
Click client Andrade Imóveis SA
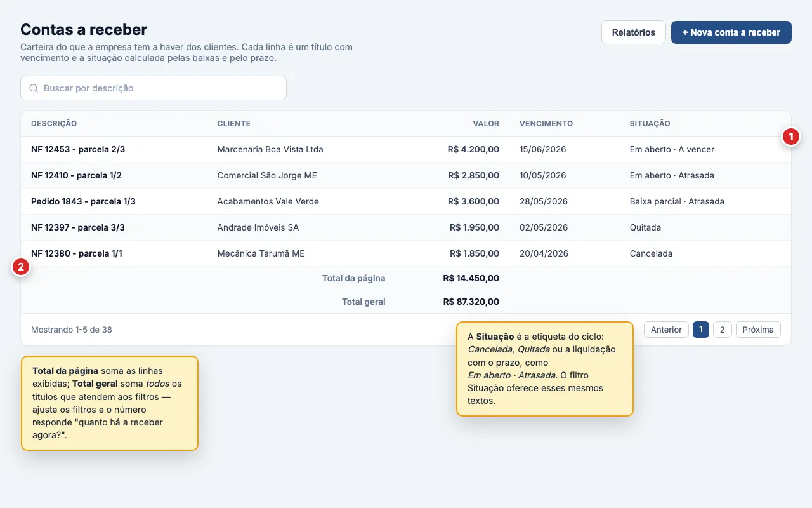click(x=258, y=227)
